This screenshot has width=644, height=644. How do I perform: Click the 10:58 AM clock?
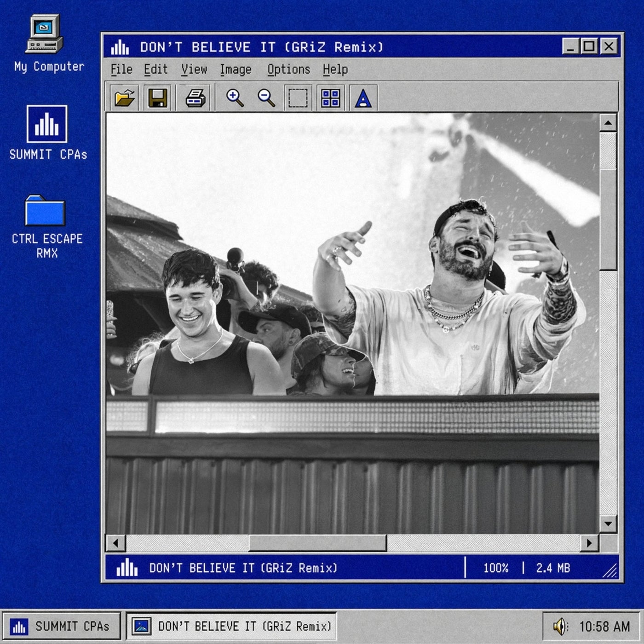[x=604, y=627]
